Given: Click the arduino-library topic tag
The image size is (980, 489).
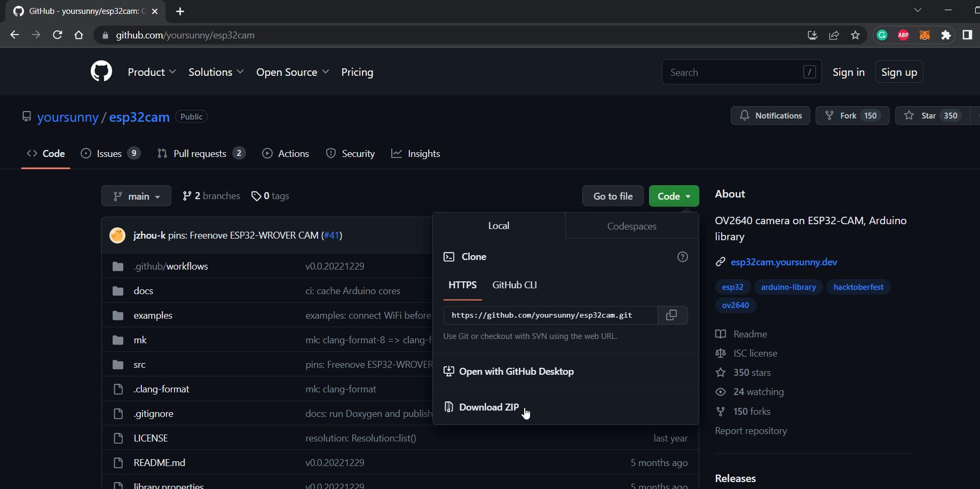Looking at the screenshot, I should click(x=788, y=287).
